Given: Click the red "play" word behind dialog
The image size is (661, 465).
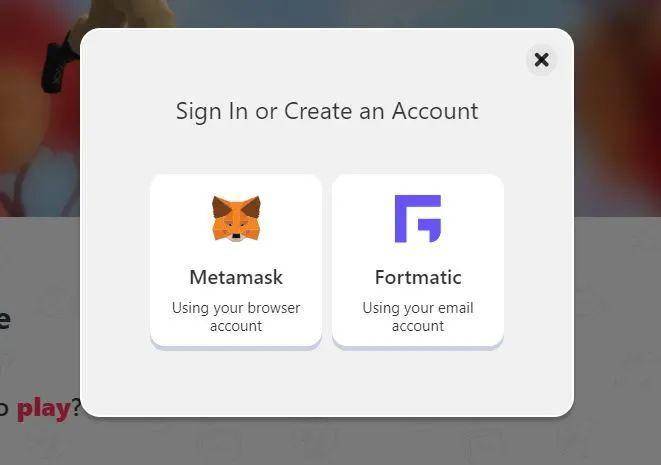Looking at the screenshot, I should tap(43, 409).
